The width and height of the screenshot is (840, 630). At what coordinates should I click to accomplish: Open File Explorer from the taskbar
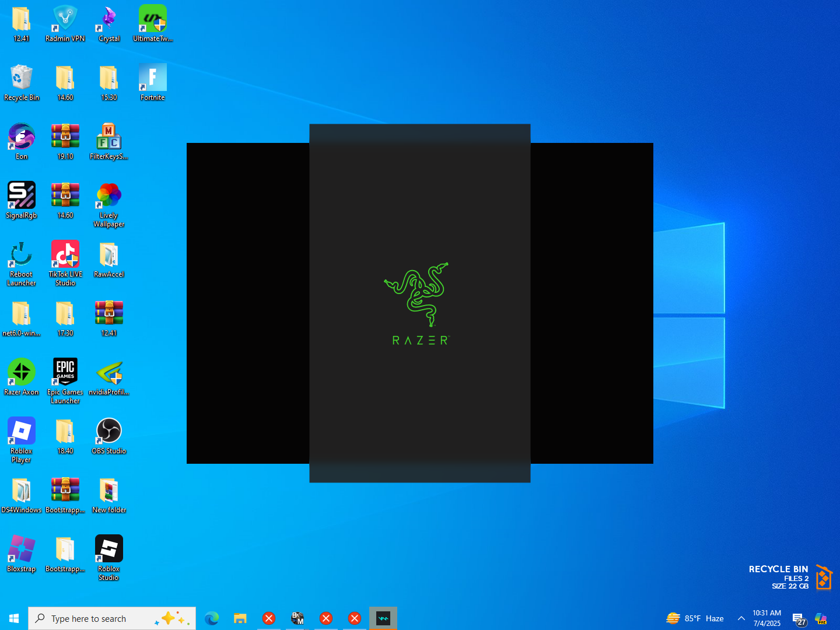[240, 618]
